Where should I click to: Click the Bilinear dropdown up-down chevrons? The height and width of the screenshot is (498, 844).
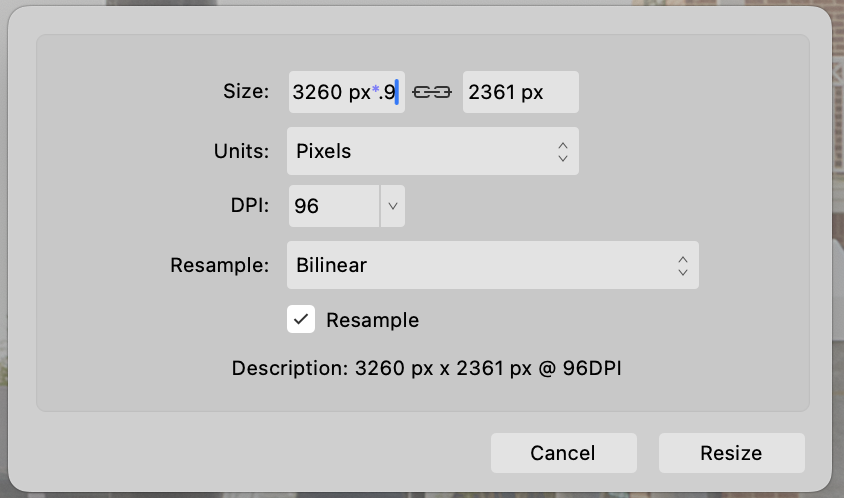(x=683, y=265)
